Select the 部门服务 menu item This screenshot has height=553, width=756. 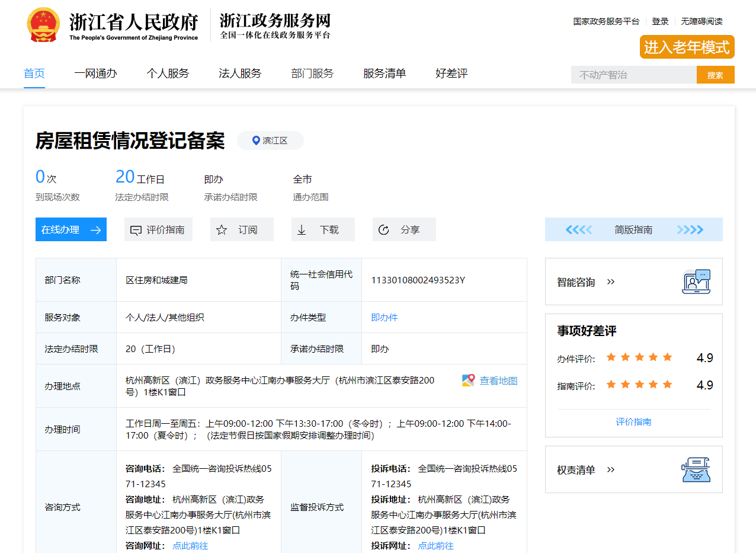[x=312, y=73]
